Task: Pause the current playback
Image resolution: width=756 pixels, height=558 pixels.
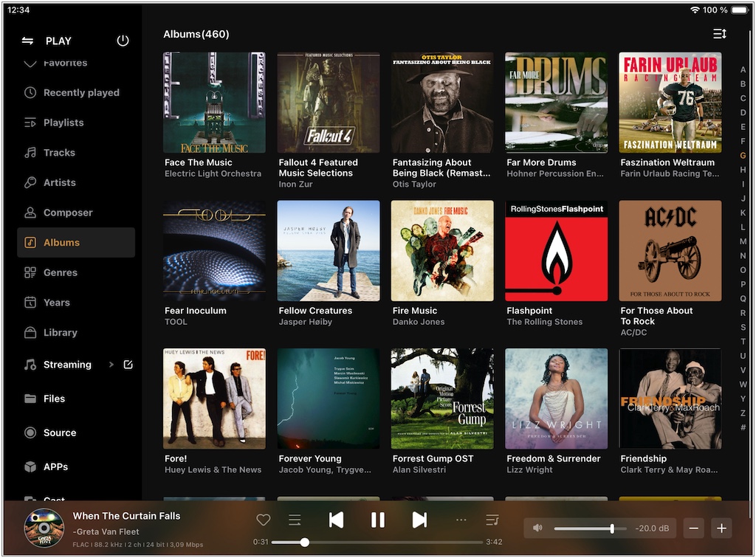Action: pyautogui.click(x=377, y=520)
